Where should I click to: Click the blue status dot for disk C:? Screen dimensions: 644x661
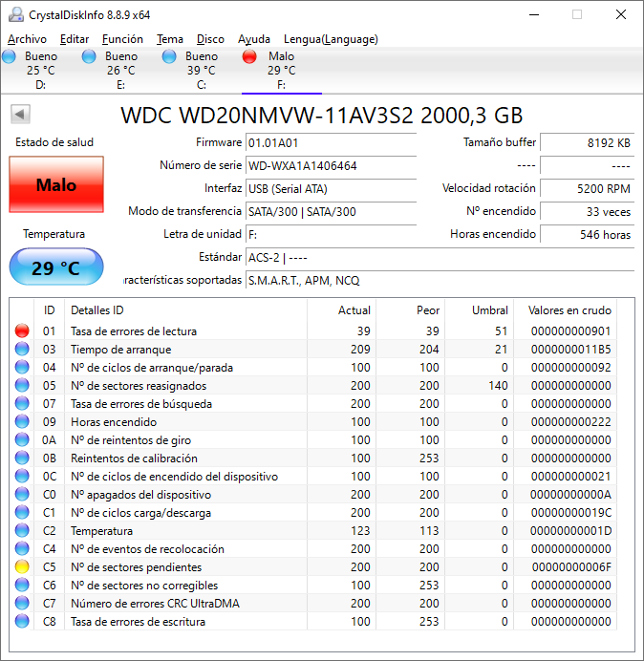coord(169,56)
